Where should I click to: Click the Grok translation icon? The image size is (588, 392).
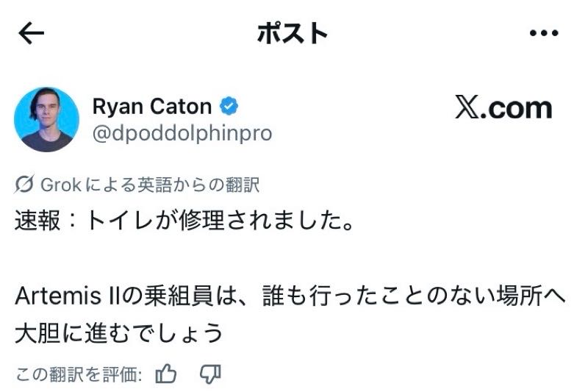coord(24,185)
